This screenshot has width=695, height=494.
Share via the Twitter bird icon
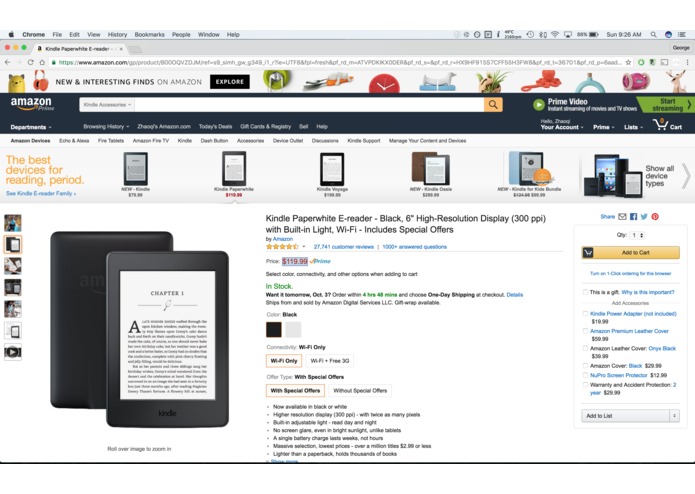click(x=644, y=217)
